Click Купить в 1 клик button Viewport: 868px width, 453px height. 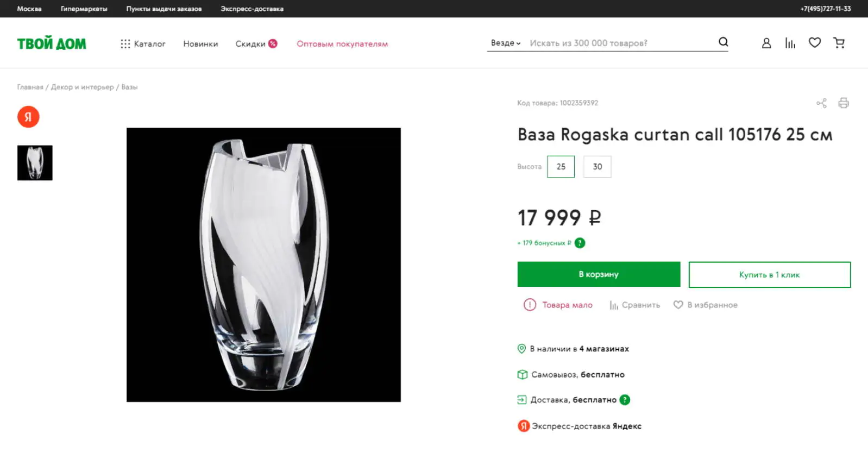770,275
